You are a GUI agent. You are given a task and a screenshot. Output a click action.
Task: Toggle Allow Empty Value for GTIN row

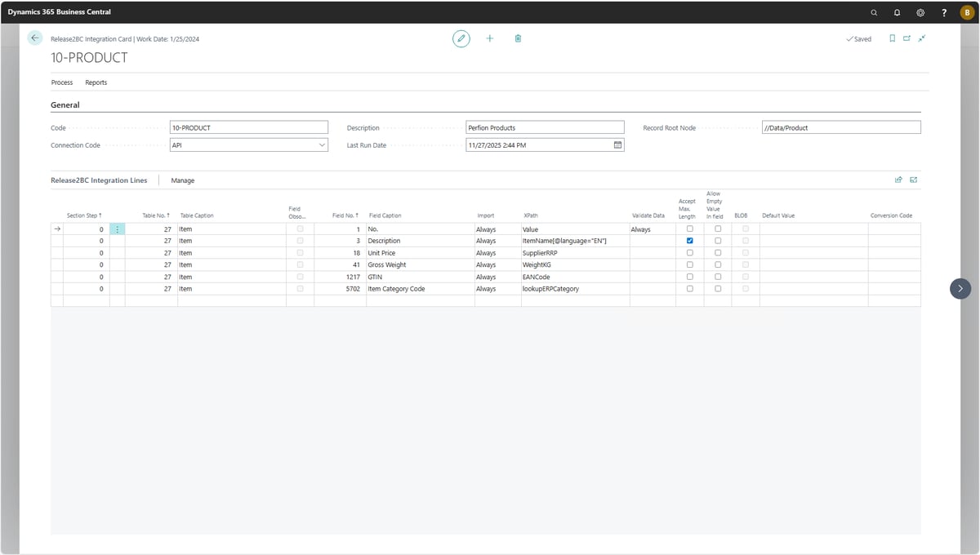coord(718,277)
